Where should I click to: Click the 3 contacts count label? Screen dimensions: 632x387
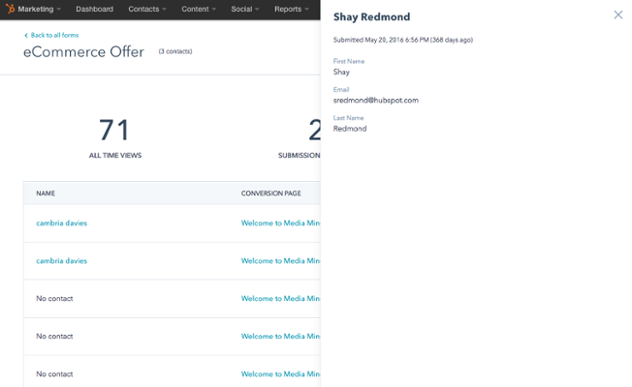point(175,52)
